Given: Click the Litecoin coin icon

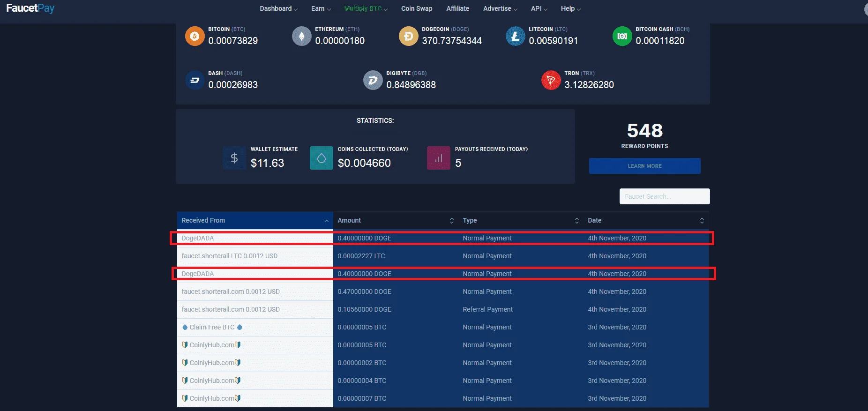Looking at the screenshot, I should pos(515,36).
